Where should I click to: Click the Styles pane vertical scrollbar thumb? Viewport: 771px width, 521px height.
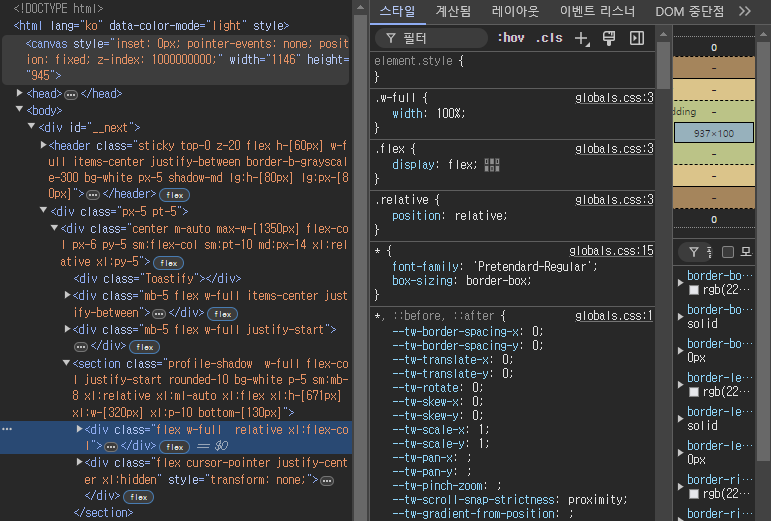663,65
